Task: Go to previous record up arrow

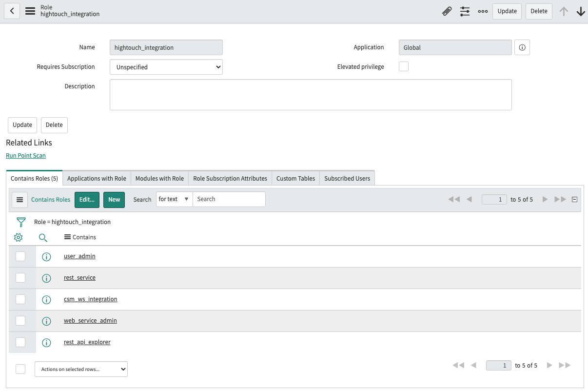Action: coord(564,11)
